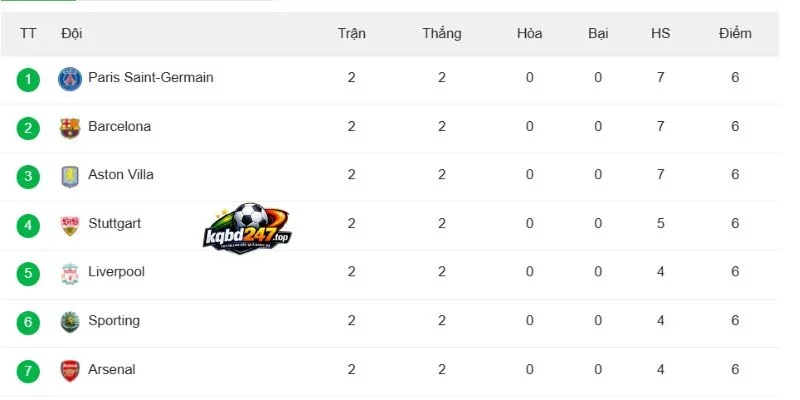
Task: Open the Paris Saint-Germain team name link
Action: click(151, 78)
